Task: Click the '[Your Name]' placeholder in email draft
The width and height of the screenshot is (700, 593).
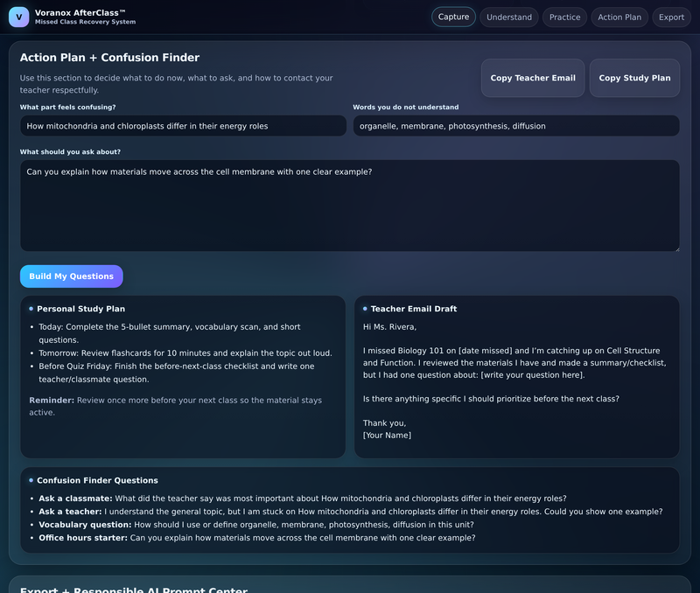Action: point(387,435)
